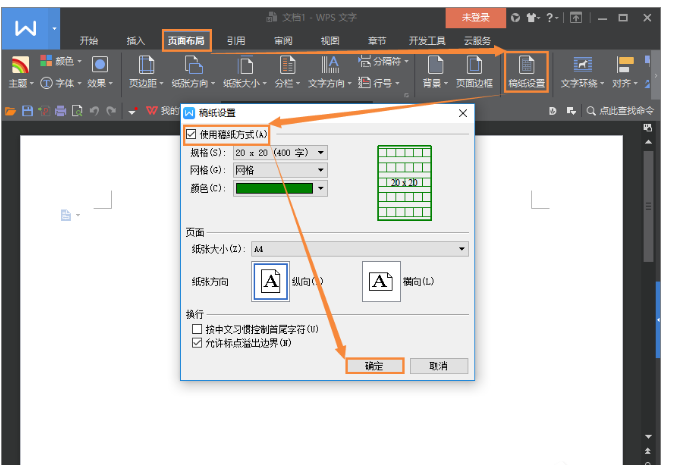
Task: Open the 开发工具 tab
Action: tap(427, 41)
